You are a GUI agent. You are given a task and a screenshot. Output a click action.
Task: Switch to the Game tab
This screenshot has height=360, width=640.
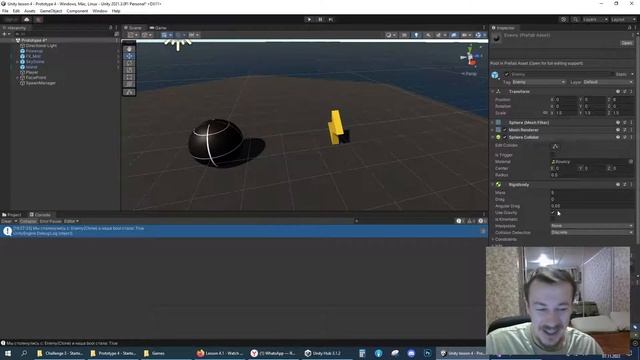coord(158,28)
